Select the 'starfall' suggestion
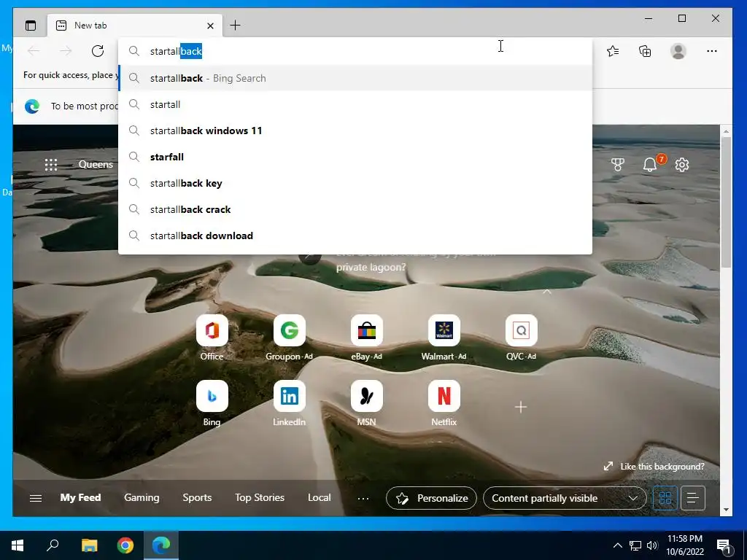The image size is (747, 560). pos(355,157)
